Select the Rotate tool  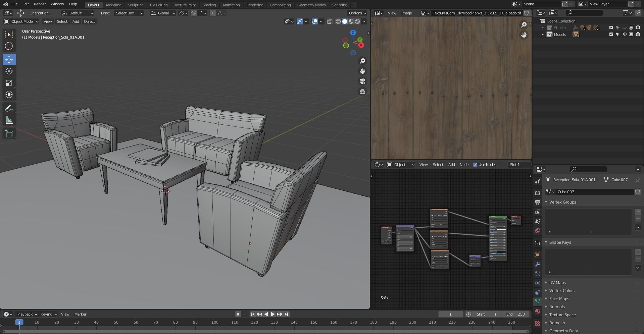[x=9, y=71]
